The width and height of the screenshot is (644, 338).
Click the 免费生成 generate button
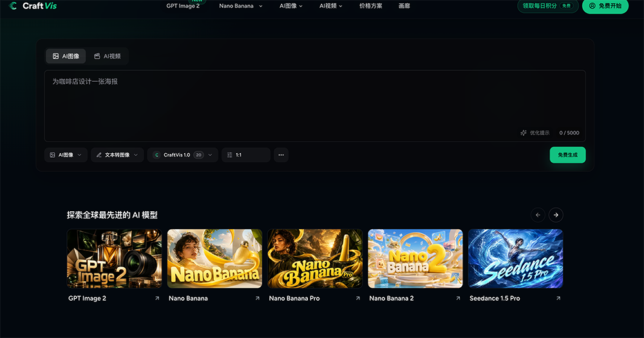[x=567, y=155]
